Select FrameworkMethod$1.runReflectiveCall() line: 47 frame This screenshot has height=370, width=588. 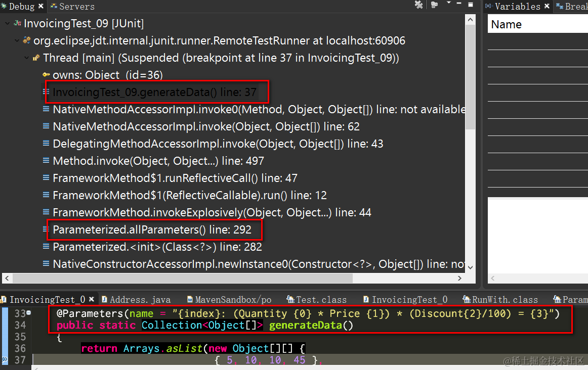[x=175, y=178]
